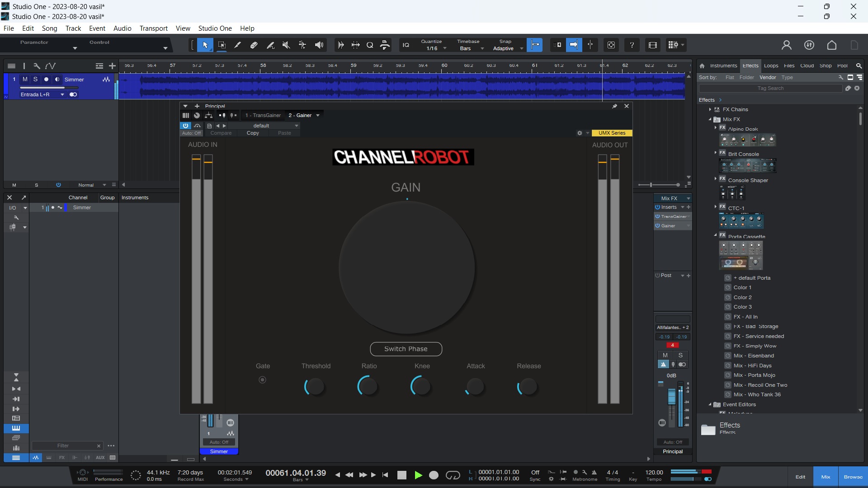This screenshot has height=488, width=868.
Task: Toggle Loop in transport bar
Action: point(453,475)
